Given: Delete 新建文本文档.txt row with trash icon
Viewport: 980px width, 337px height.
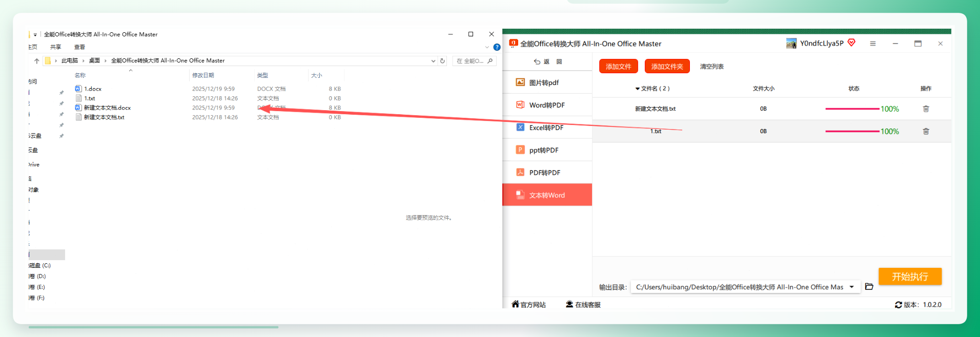Looking at the screenshot, I should 926,109.
